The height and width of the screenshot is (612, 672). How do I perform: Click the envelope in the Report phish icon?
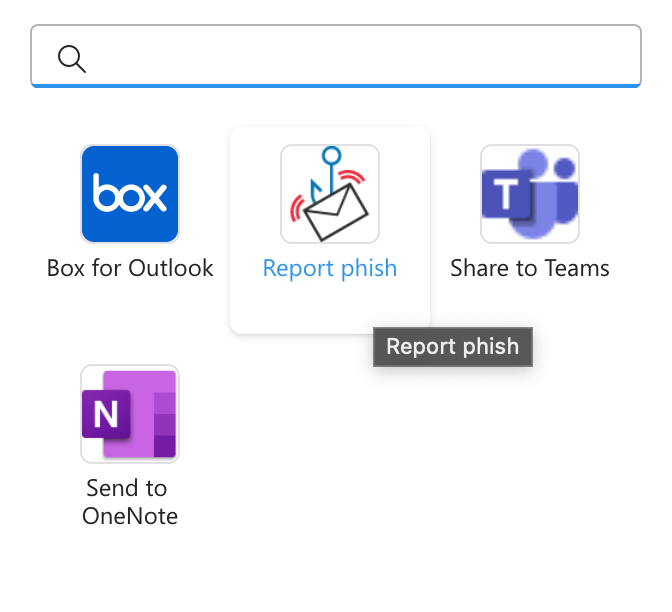pos(336,212)
